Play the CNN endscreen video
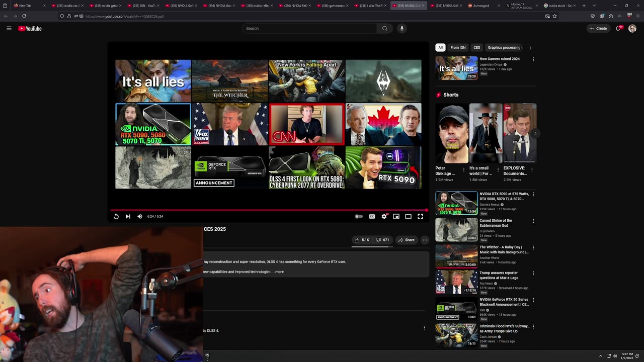 coord(307,124)
